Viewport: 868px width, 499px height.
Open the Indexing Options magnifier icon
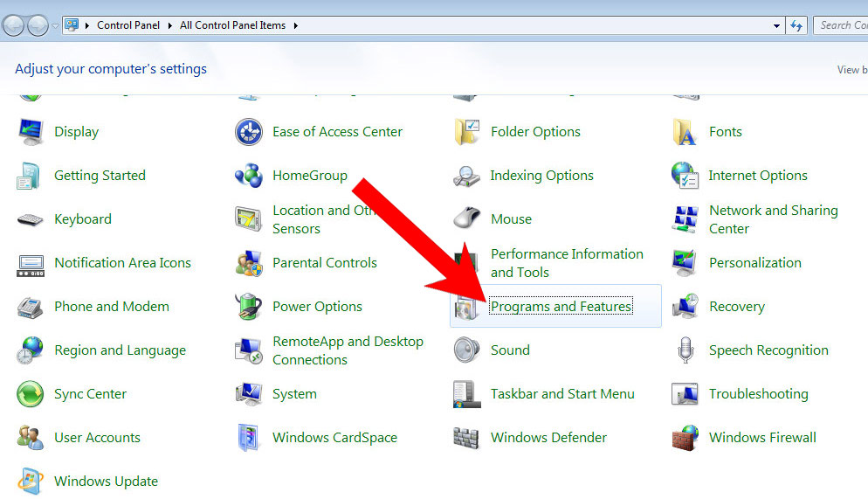466,177
